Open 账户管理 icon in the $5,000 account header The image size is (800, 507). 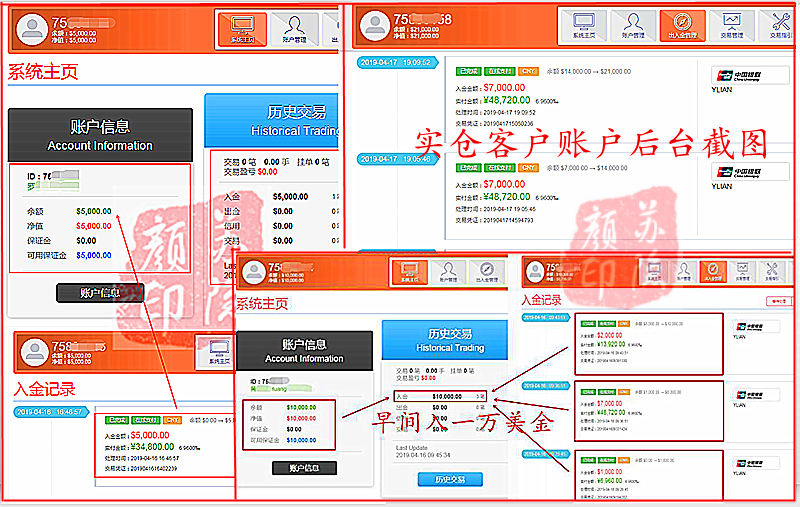click(x=294, y=28)
